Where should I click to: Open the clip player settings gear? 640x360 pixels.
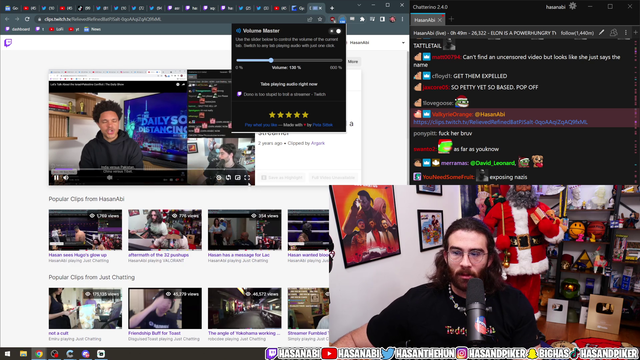pos(219,178)
